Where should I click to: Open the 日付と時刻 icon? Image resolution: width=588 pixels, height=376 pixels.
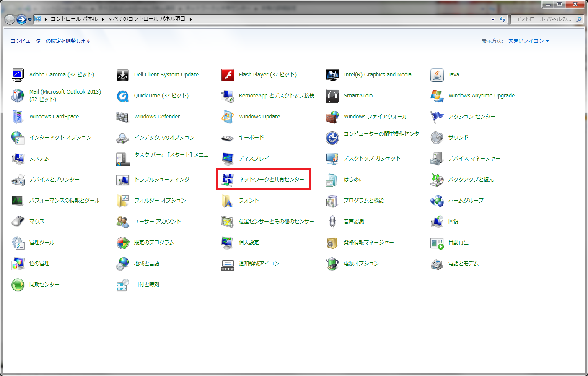click(123, 285)
